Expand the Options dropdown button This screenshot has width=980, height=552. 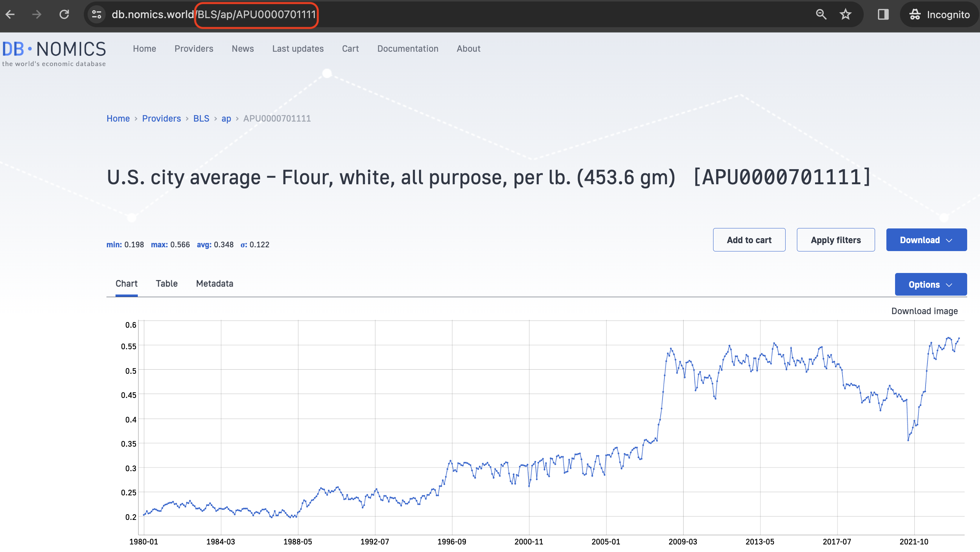(x=931, y=285)
